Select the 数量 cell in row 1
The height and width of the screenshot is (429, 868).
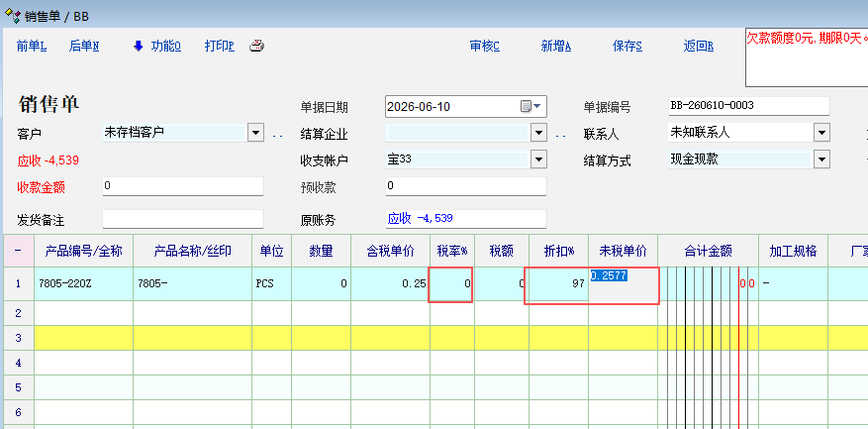tap(322, 283)
